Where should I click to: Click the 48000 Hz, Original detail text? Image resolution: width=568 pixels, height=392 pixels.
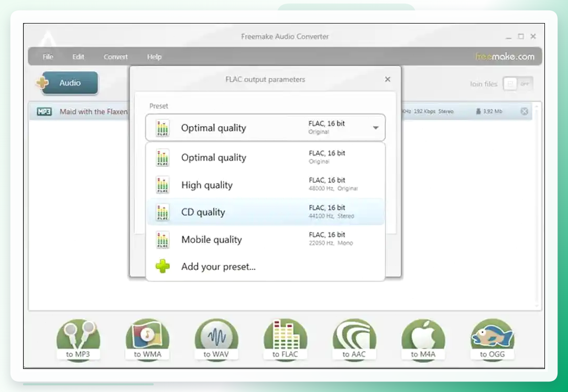[333, 188]
